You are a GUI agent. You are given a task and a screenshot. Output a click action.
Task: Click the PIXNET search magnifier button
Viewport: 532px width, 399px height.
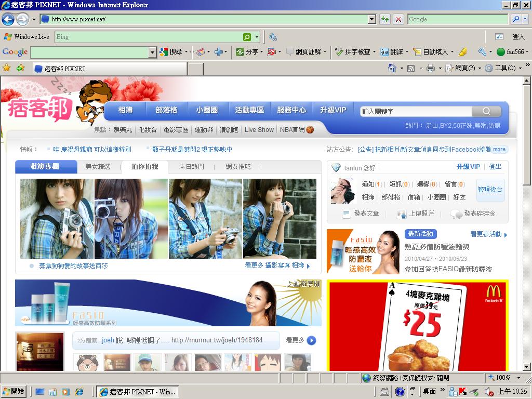(x=486, y=111)
